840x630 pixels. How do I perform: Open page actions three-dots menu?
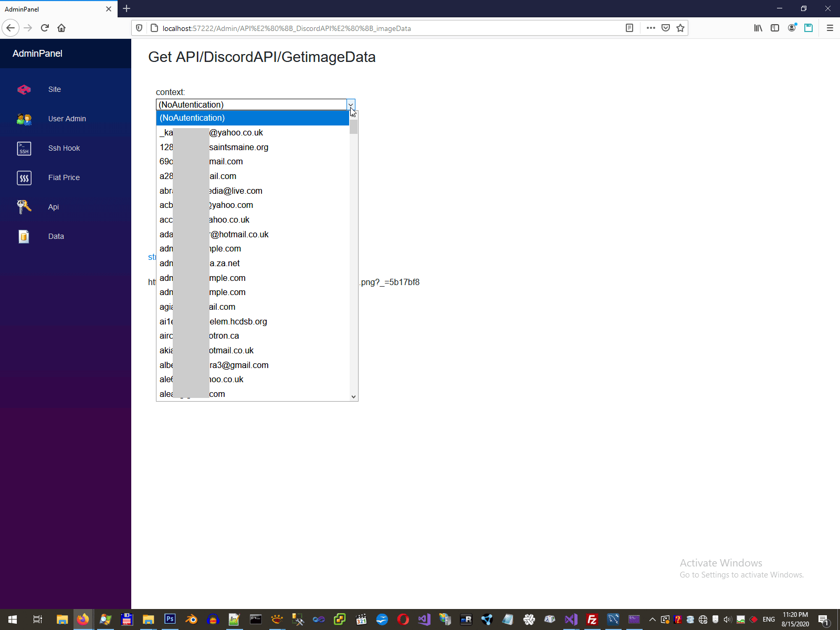[x=651, y=28]
